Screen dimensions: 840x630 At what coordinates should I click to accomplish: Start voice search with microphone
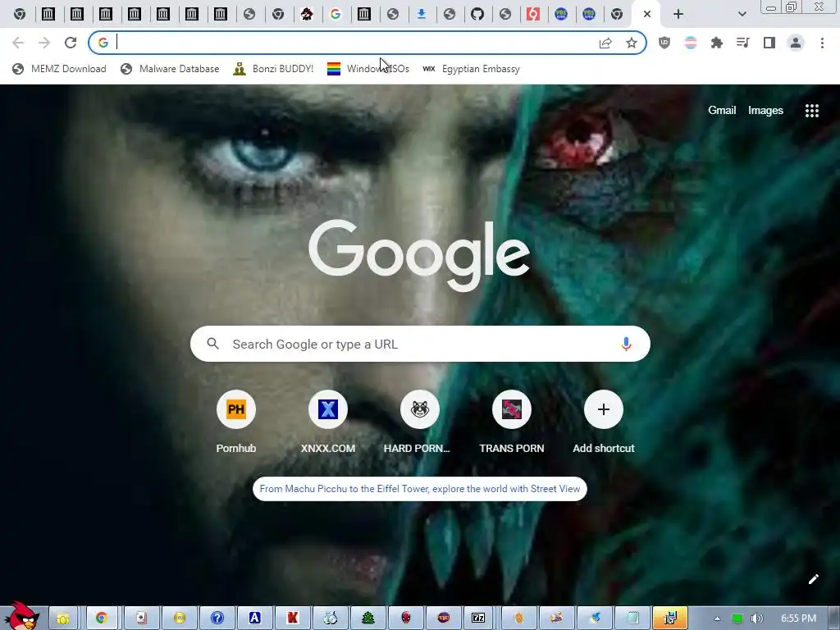click(x=626, y=344)
